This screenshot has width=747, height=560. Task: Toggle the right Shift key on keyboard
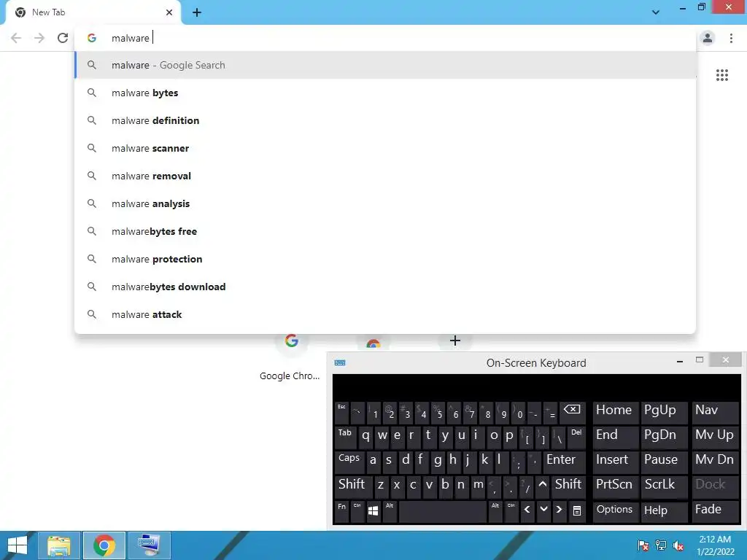[568, 486]
